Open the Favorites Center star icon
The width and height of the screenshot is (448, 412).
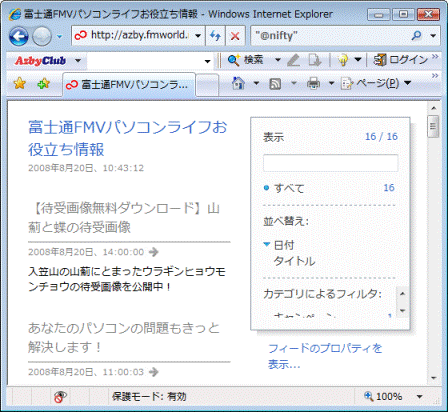20,83
